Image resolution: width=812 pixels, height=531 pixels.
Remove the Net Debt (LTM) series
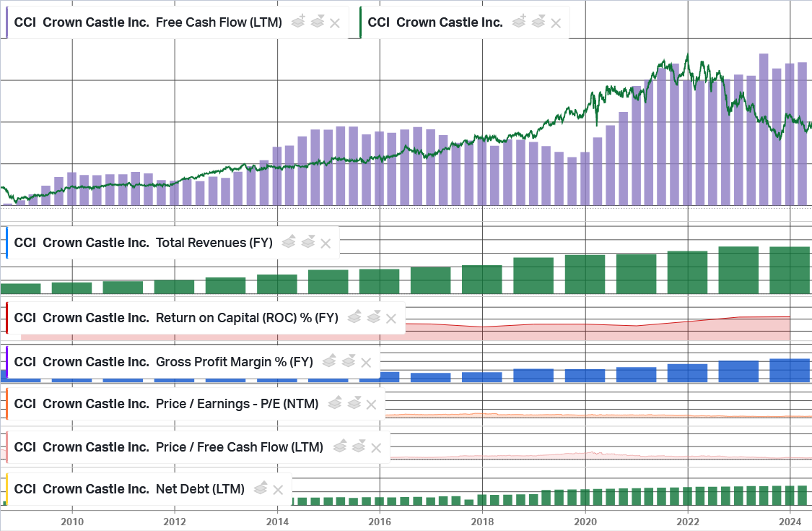click(x=278, y=490)
